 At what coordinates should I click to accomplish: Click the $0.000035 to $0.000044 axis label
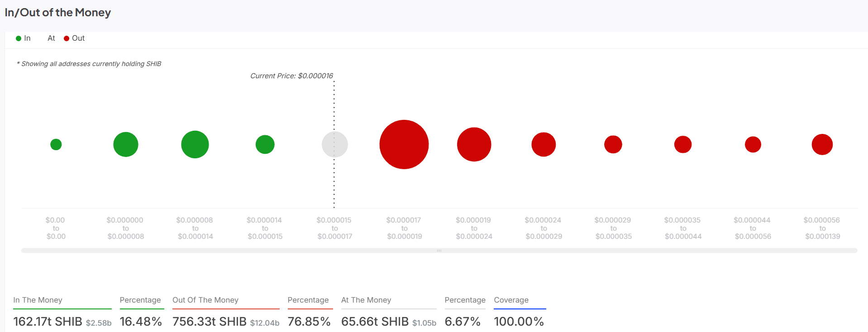tap(682, 228)
